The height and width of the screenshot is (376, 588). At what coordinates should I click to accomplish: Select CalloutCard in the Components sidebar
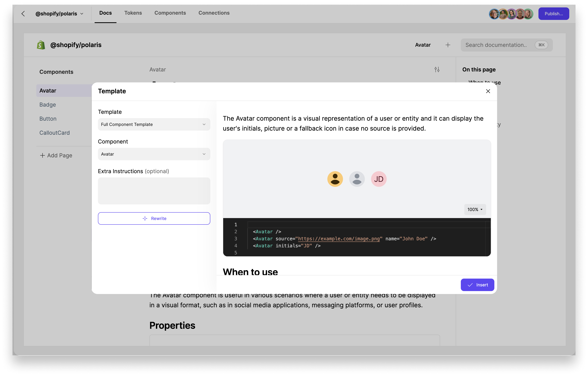pyautogui.click(x=54, y=133)
